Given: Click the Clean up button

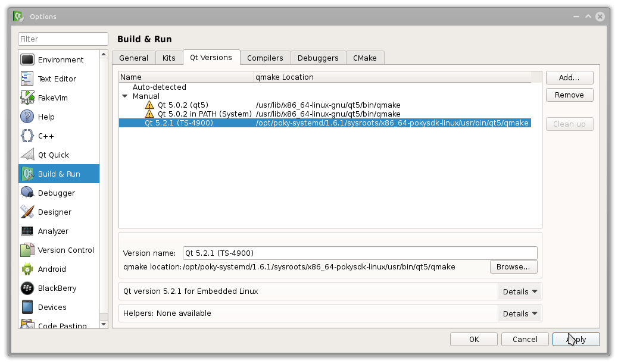Looking at the screenshot, I should (x=569, y=124).
